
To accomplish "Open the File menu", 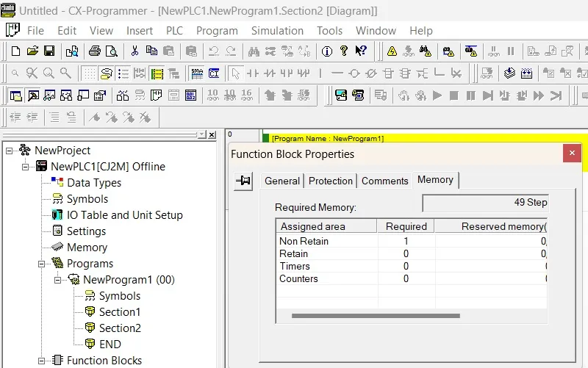I will [35, 31].
